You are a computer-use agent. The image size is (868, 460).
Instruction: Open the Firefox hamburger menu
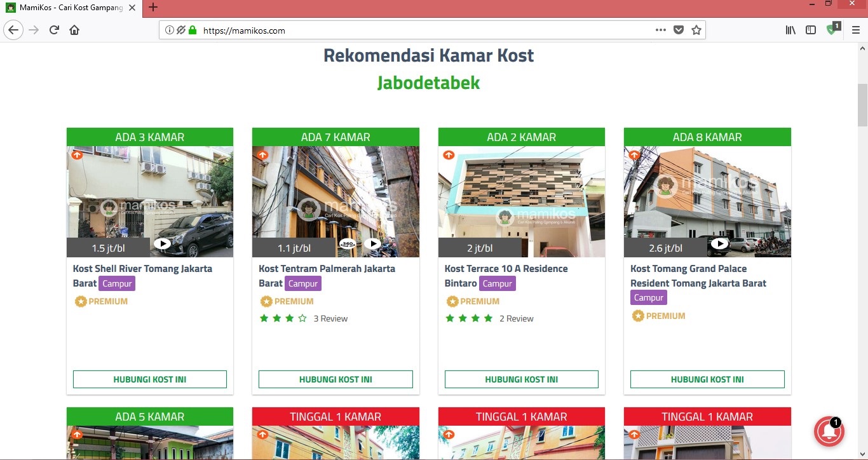(x=855, y=30)
